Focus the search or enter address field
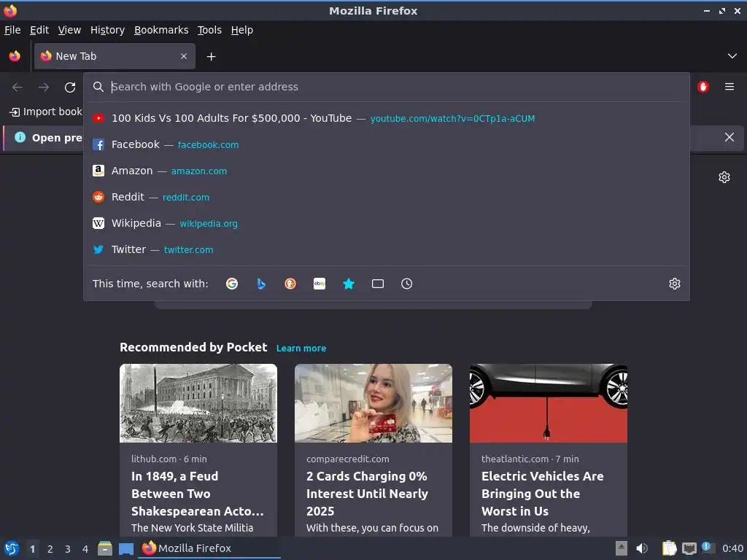The width and height of the screenshot is (747, 560). (x=387, y=87)
